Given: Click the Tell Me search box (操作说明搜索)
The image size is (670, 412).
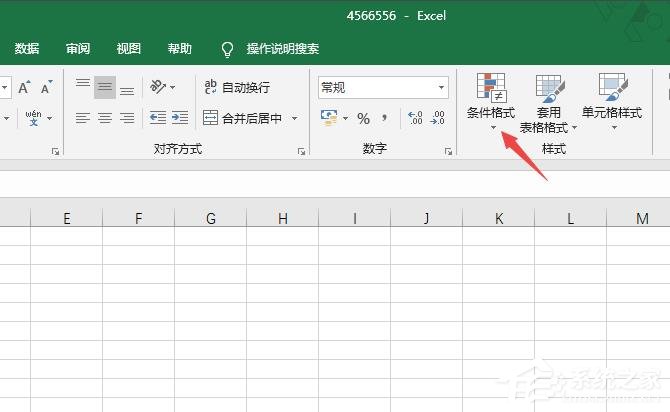Looking at the screenshot, I should coord(283,48).
